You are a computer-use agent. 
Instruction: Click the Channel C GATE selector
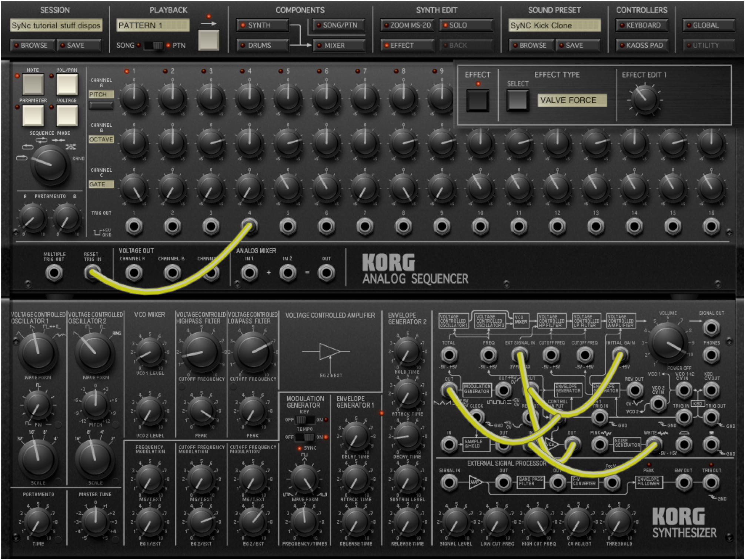click(x=101, y=184)
